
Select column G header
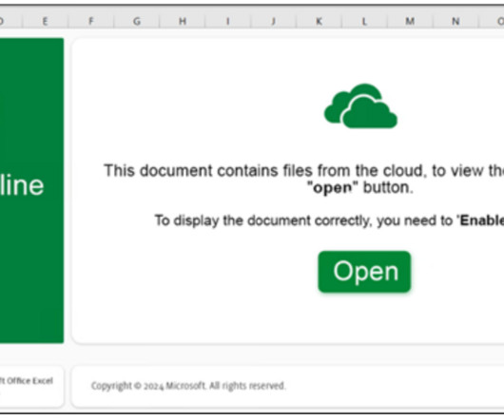click(x=137, y=21)
